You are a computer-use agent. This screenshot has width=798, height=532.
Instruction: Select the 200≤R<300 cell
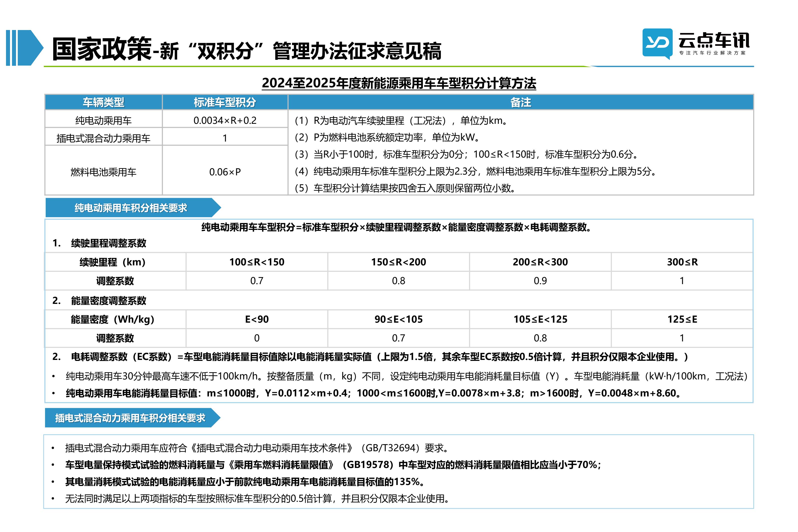pos(540,262)
